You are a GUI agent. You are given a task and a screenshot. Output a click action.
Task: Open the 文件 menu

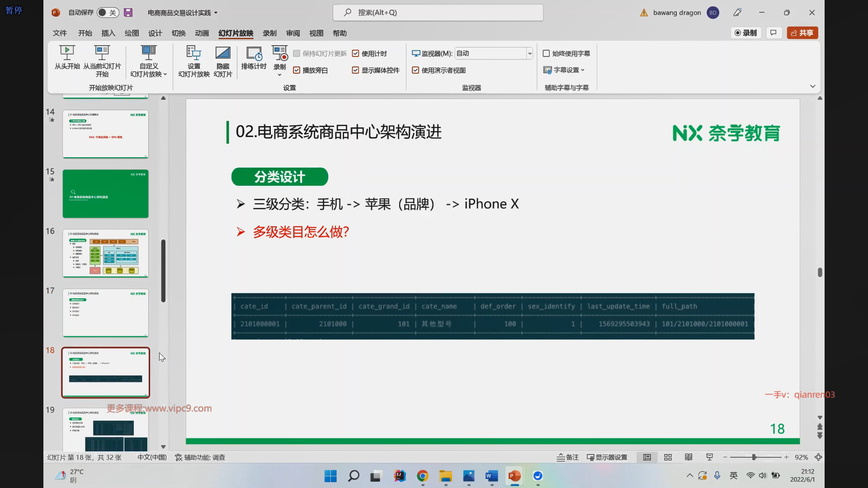tap(60, 33)
